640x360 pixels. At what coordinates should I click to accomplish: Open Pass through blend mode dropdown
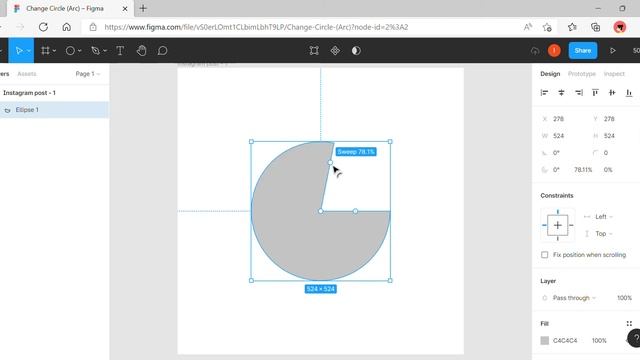[574, 298]
